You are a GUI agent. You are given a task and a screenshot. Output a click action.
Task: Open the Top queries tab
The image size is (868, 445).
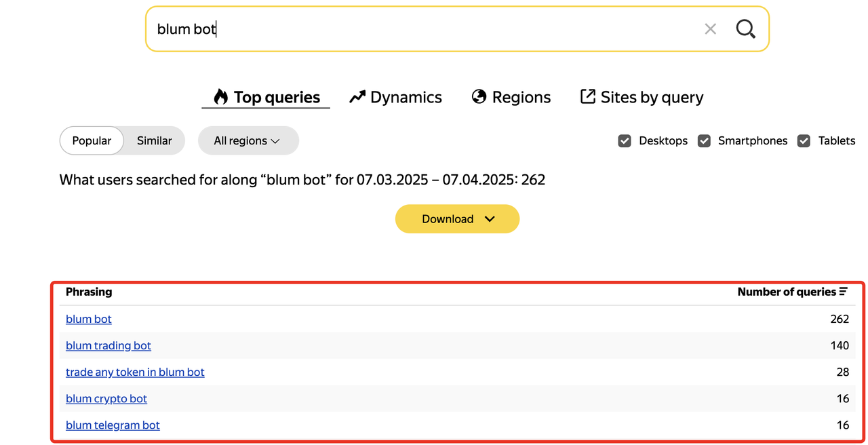[266, 97]
